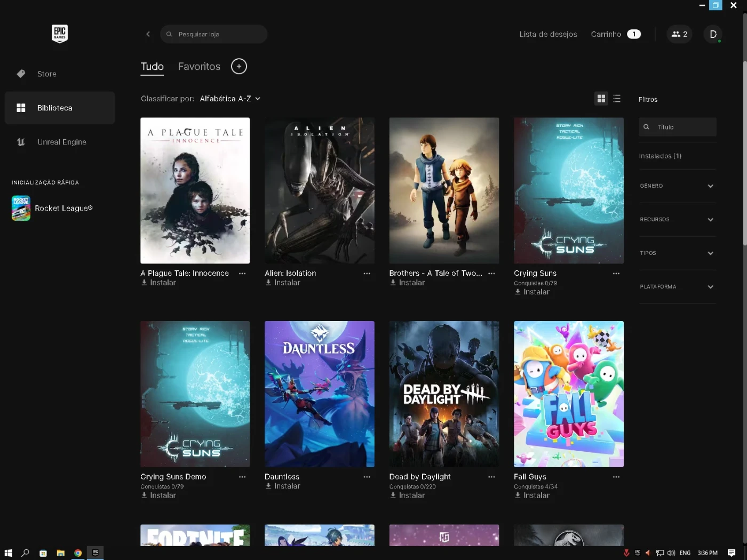Viewport: 747px width, 560px height.
Task: Click the Epic Games logo
Action: [x=60, y=34]
